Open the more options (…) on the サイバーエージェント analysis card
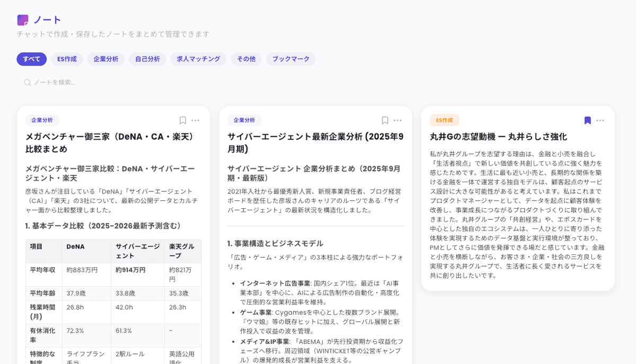The image size is (636, 364). tap(399, 120)
